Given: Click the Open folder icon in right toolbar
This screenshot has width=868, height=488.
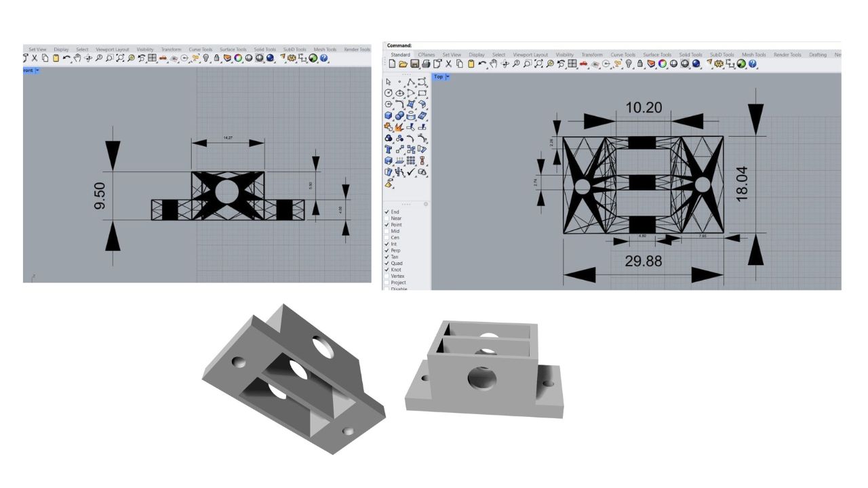Looking at the screenshot, I should click(403, 64).
